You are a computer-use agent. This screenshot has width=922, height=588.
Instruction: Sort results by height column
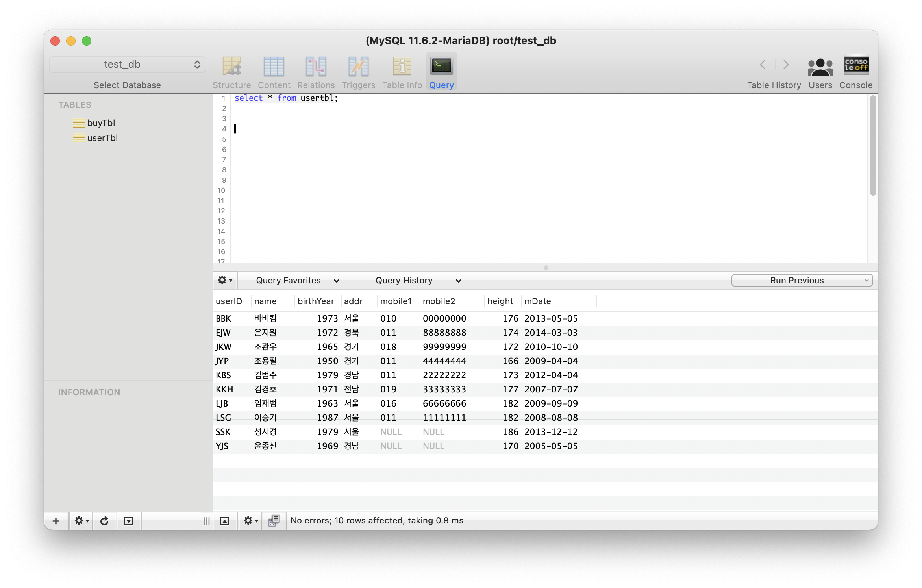click(503, 301)
